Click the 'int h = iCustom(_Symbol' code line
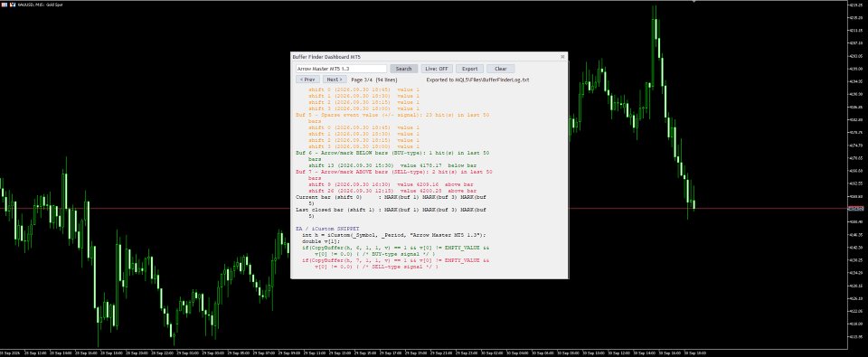 click(393, 235)
